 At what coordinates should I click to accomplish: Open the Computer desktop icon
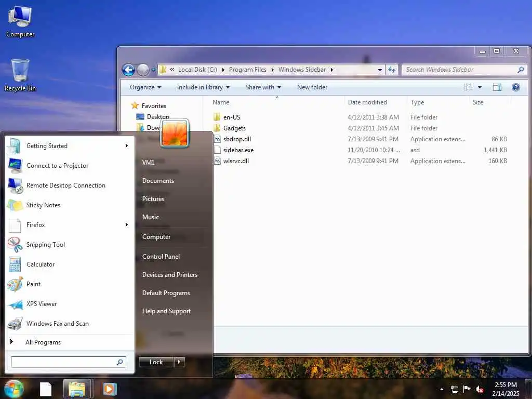(x=20, y=21)
